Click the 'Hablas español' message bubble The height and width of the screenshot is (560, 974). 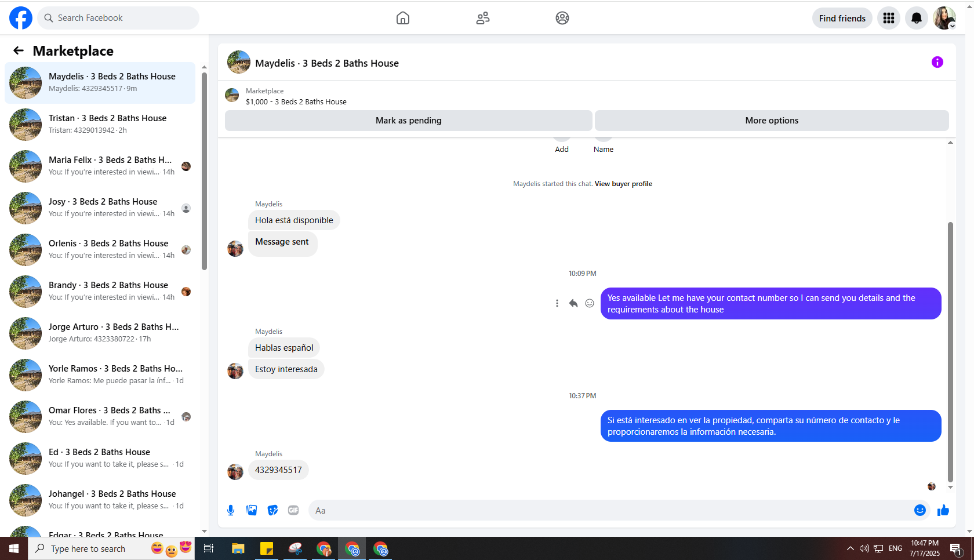284,348
